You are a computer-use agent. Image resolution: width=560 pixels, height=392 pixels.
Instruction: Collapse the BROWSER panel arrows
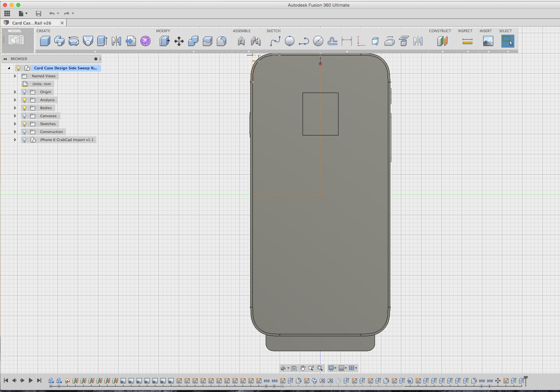pyautogui.click(x=5, y=59)
